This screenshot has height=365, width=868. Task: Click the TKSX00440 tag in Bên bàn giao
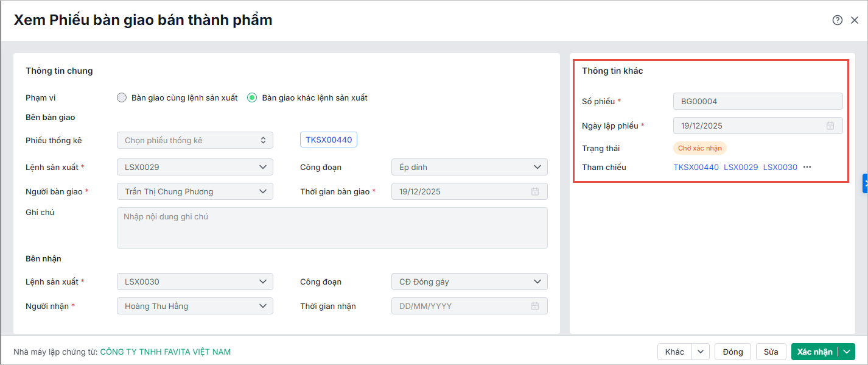tap(329, 140)
